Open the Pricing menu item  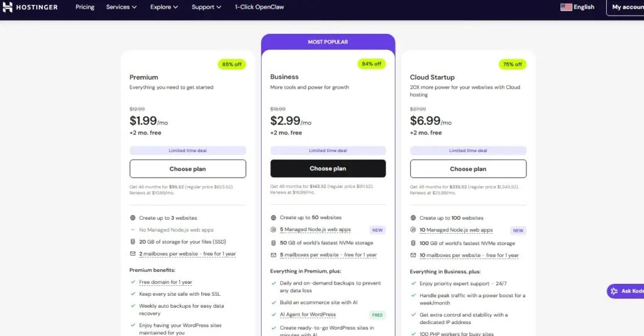click(85, 7)
